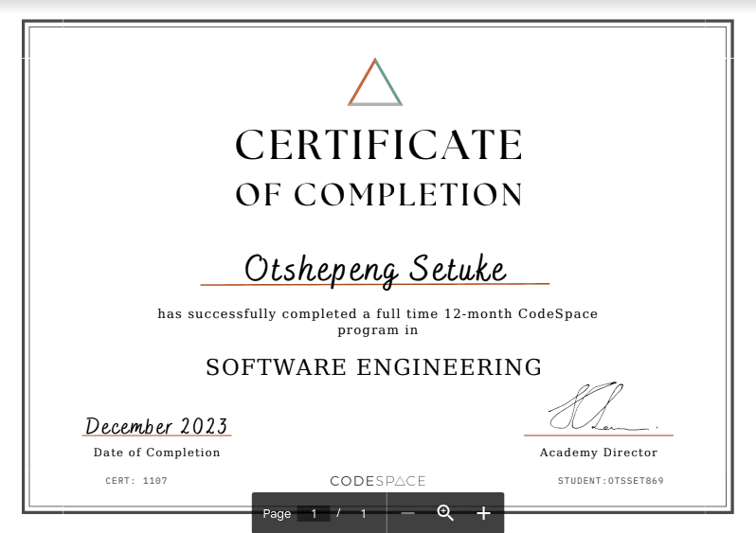Image resolution: width=756 pixels, height=533 pixels.
Task: Click the 'Academy Director' label
Action: click(x=599, y=453)
